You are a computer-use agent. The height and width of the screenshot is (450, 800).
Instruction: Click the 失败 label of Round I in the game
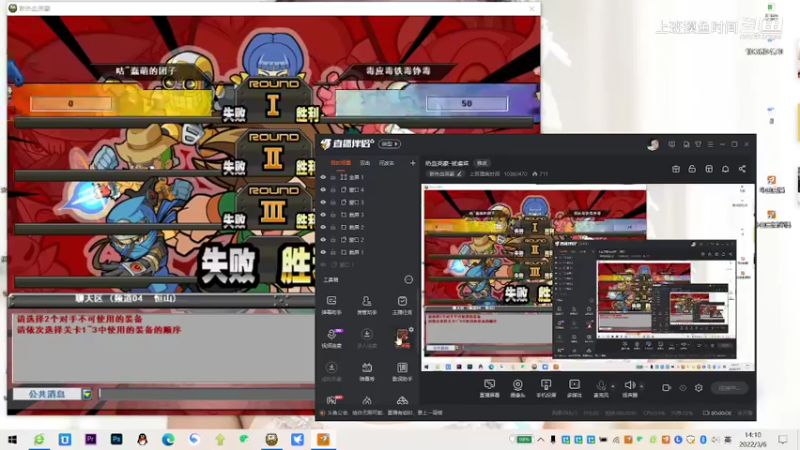234,114
